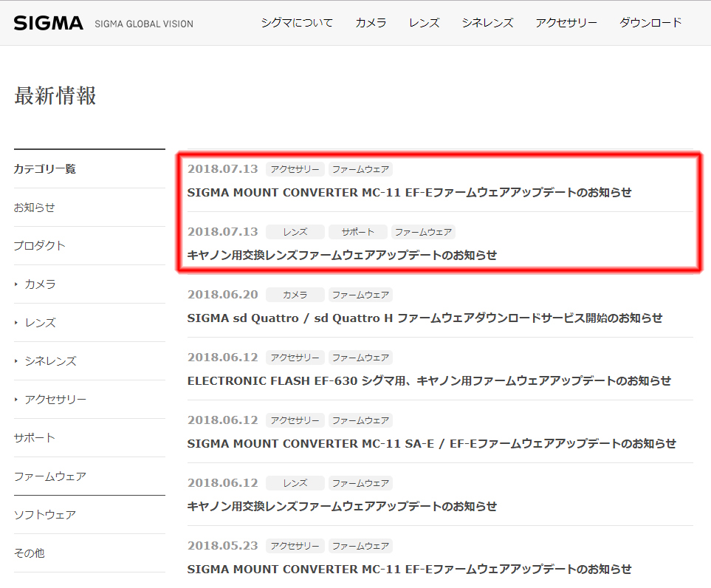Click the triangle arrow beside sidebar シネレンズ
This screenshot has width=711, height=588.
(16, 361)
